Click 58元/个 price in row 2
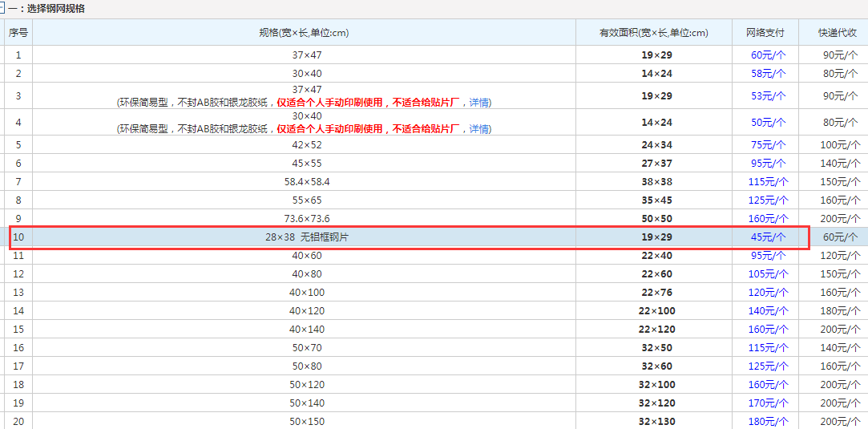Screen dimensions: 868x429 tap(767, 74)
